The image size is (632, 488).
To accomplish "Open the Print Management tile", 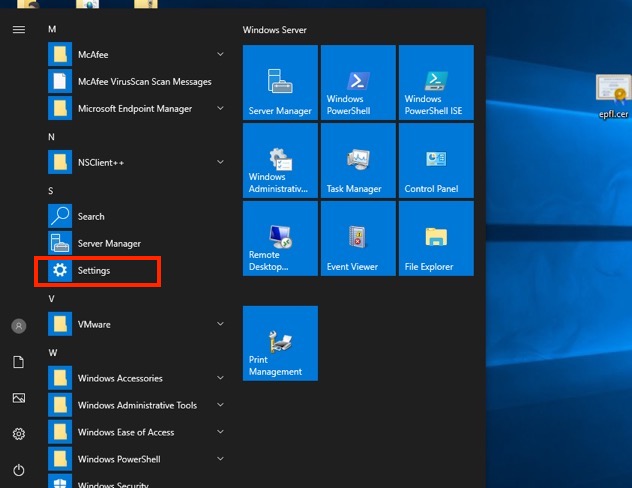I will 280,343.
